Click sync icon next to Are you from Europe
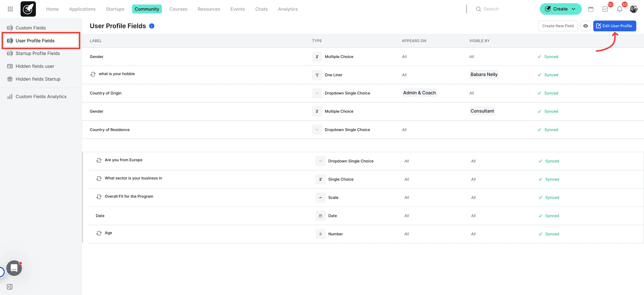Viewport: 644px width, 295px height. (x=99, y=160)
